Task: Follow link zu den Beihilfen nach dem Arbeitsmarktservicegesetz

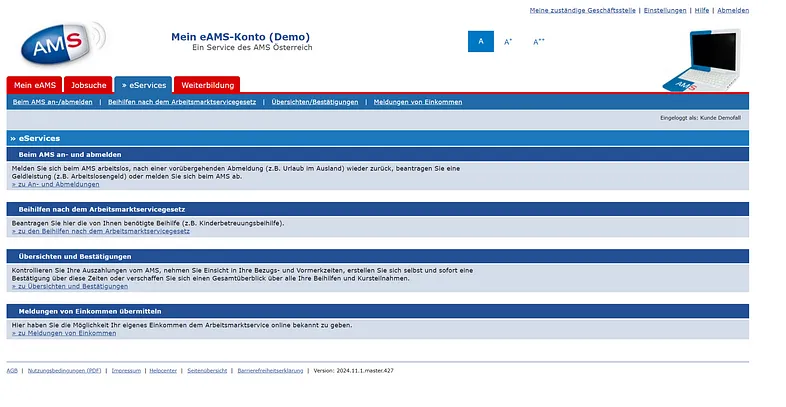Action: (x=101, y=232)
